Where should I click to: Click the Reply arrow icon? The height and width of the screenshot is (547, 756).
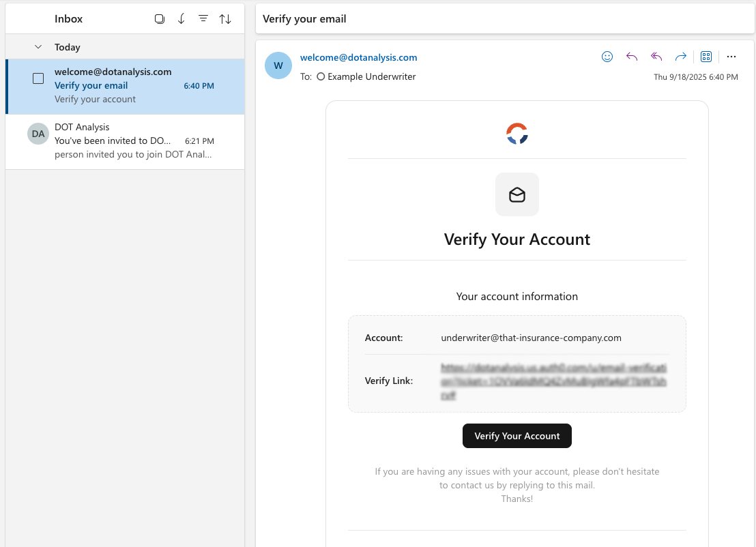(632, 57)
